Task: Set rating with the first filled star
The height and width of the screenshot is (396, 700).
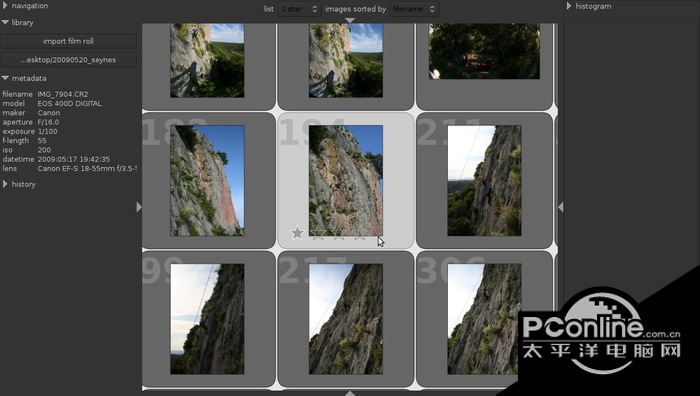Action: (297, 233)
